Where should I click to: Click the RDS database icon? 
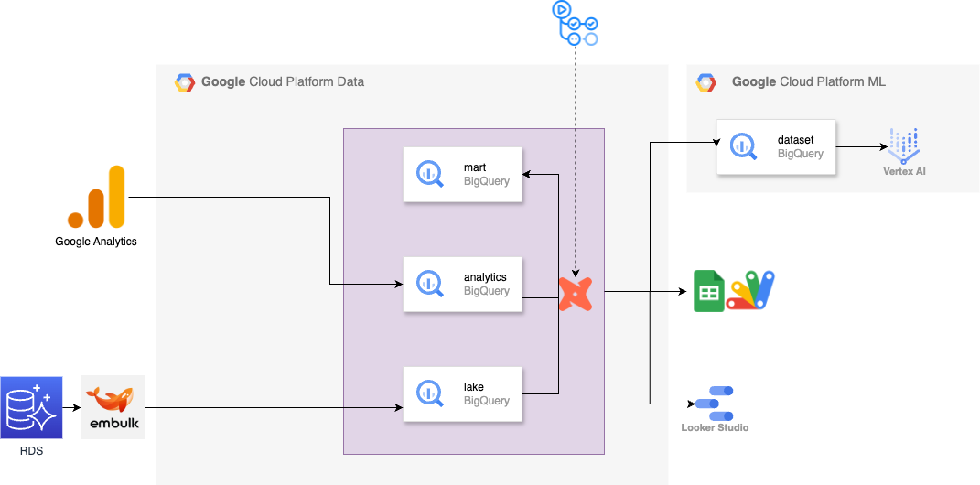click(32, 407)
